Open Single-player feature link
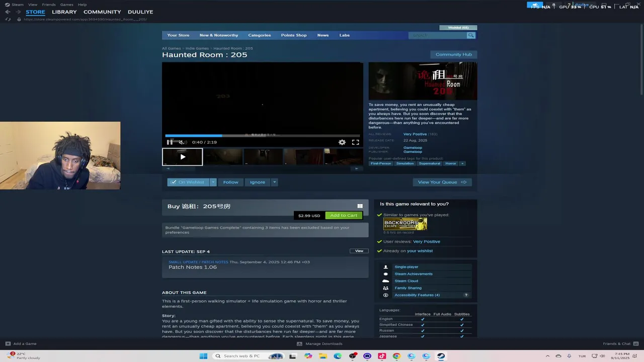This screenshot has height=362, width=644. (x=407, y=267)
